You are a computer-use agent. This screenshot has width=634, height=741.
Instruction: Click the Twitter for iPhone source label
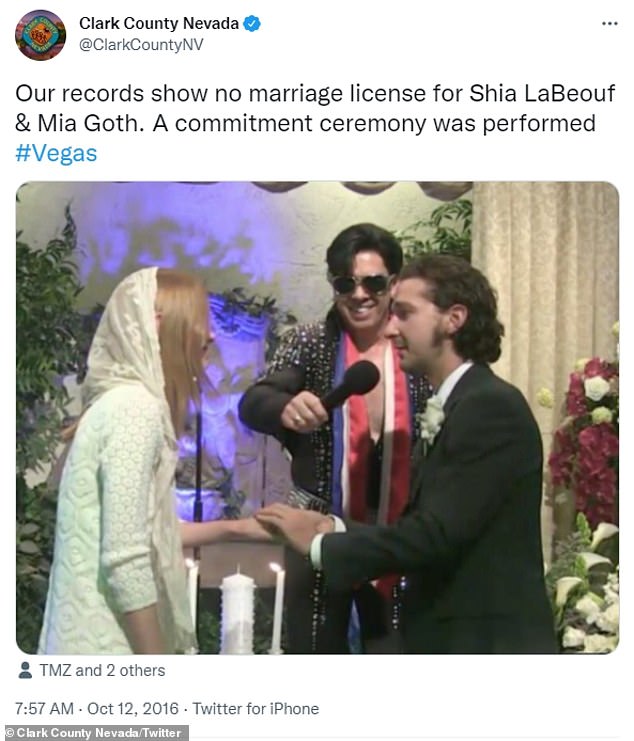[256, 709]
